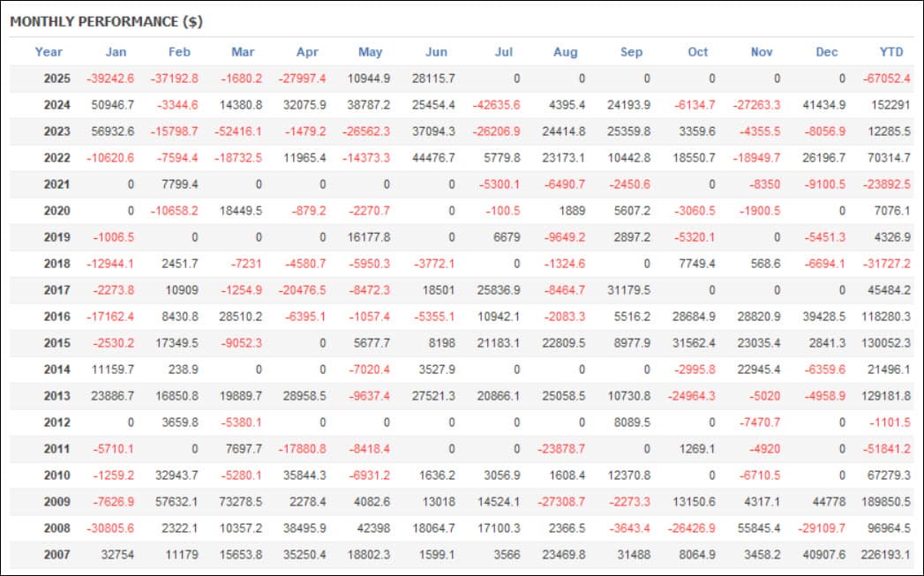Click the Oct column header

coord(698,52)
